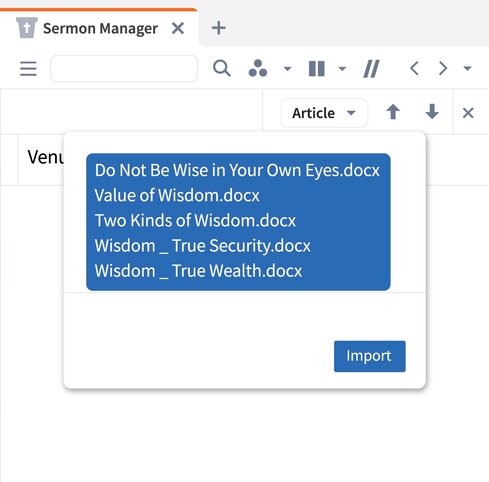Click the Import button
Screen dimensions: 489x482
370,356
